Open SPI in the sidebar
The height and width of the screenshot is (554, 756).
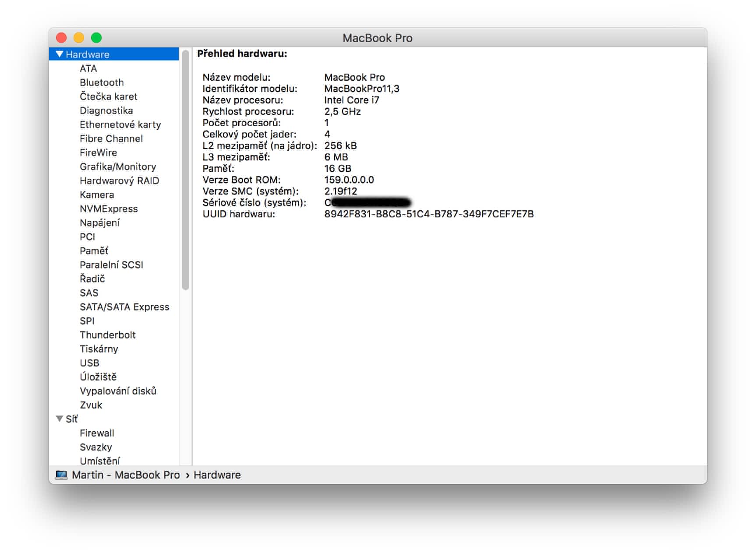point(87,321)
